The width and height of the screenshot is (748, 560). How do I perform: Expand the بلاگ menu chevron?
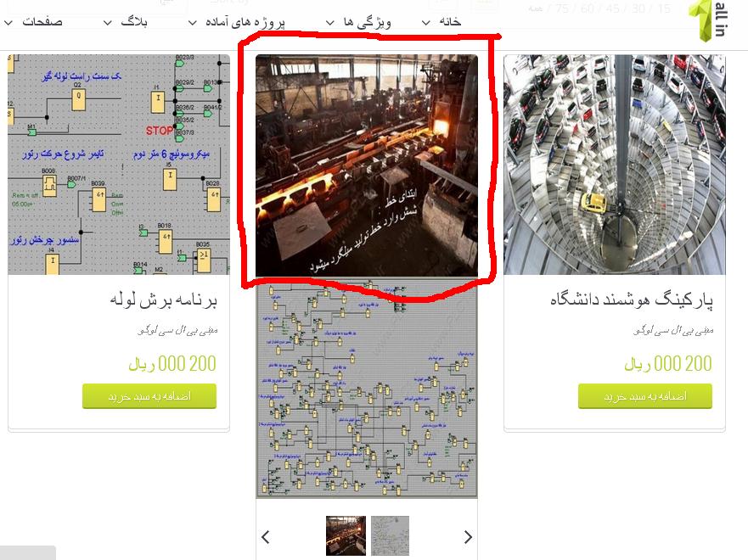108,22
